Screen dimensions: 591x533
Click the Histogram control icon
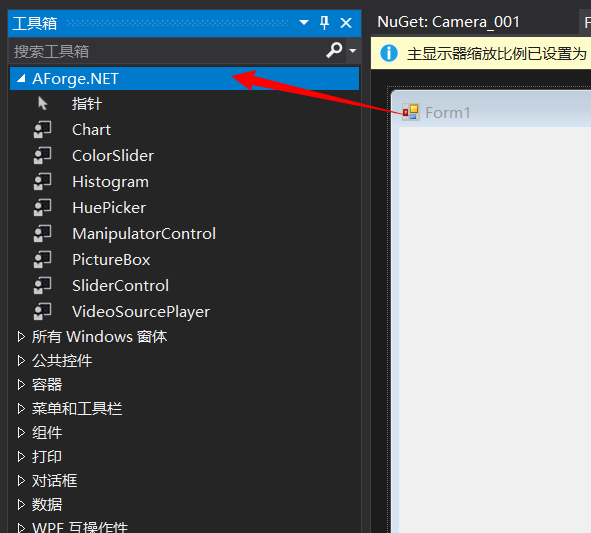coord(43,182)
